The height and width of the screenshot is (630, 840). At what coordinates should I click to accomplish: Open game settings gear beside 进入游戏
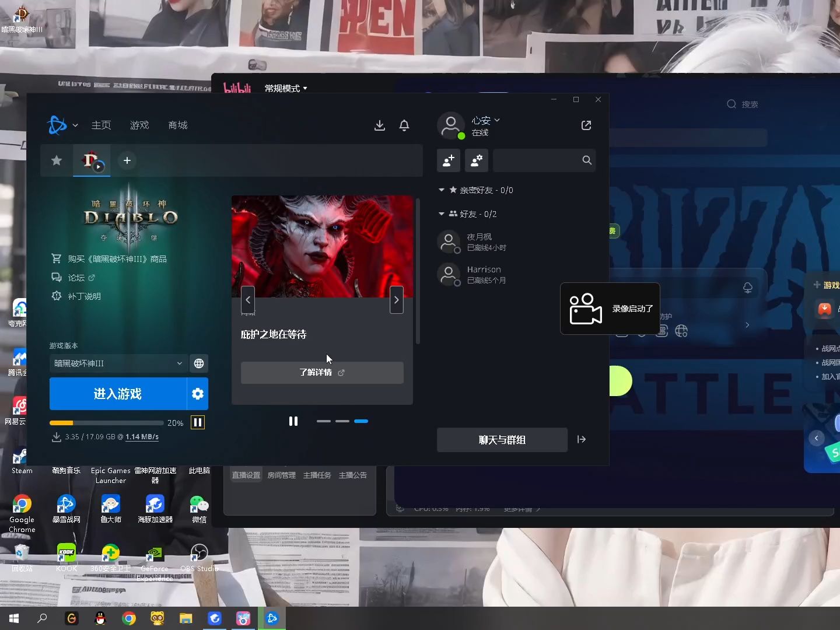click(198, 394)
